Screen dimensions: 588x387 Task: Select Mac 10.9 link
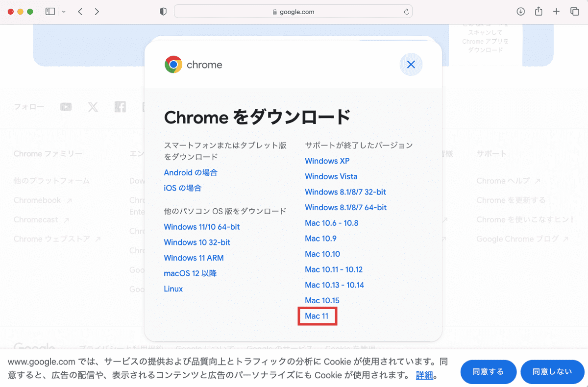click(320, 239)
